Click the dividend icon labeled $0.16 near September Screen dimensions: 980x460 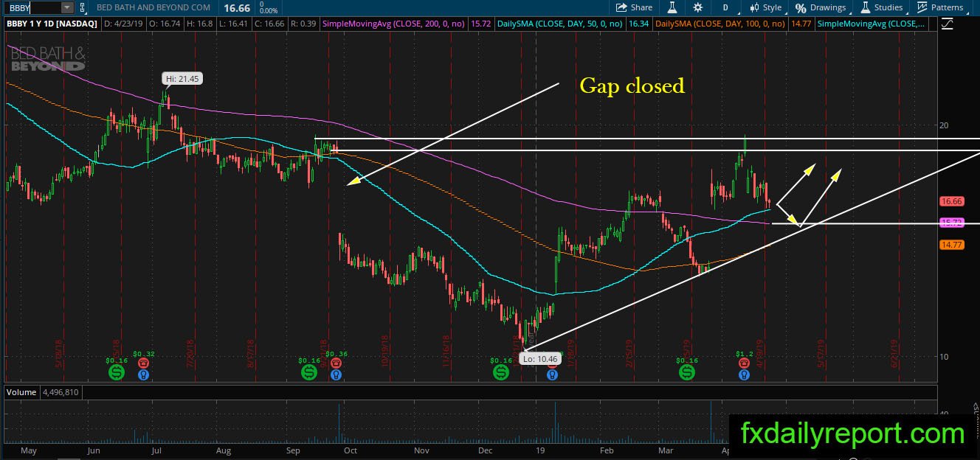click(x=309, y=374)
